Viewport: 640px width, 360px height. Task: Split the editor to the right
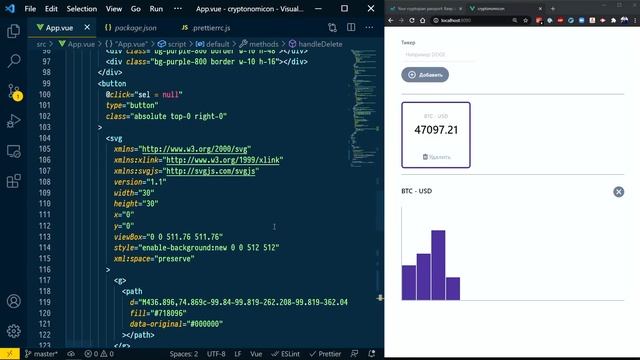[x=351, y=27]
